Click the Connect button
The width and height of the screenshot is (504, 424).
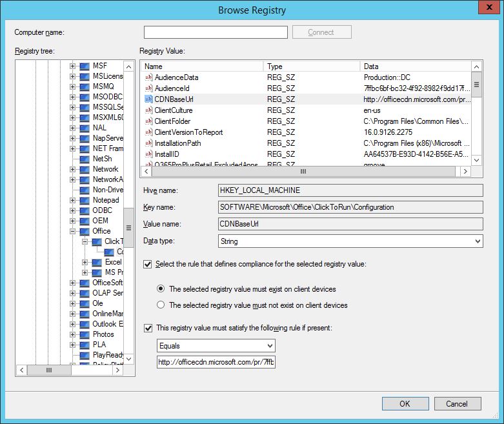322,32
